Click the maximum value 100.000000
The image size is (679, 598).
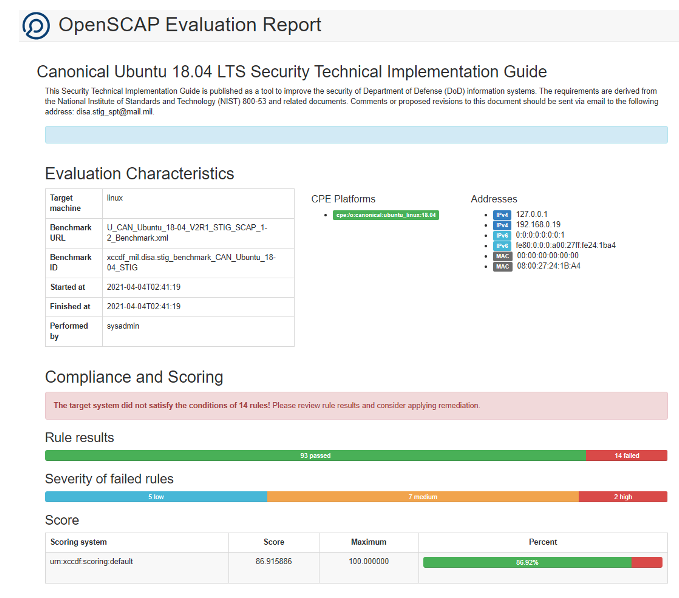point(369,562)
